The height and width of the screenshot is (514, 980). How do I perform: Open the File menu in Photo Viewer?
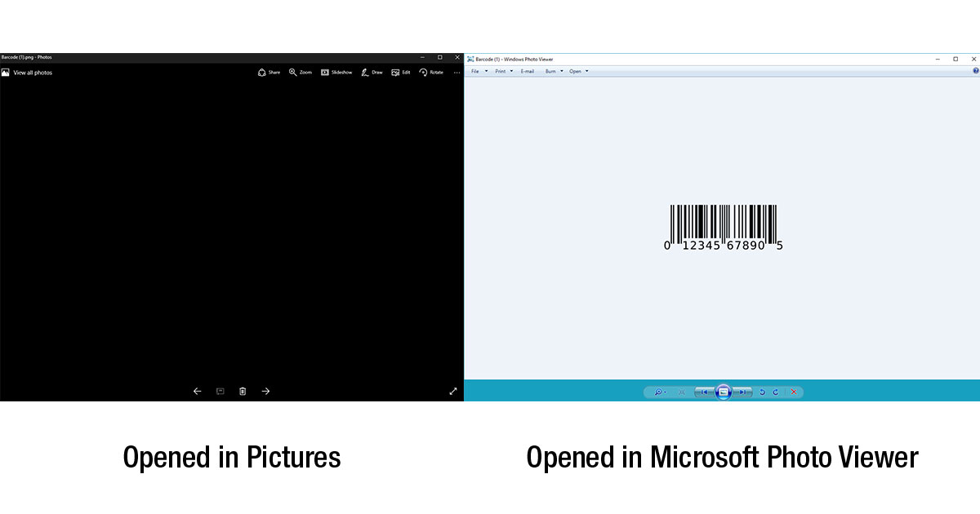coord(476,71)
